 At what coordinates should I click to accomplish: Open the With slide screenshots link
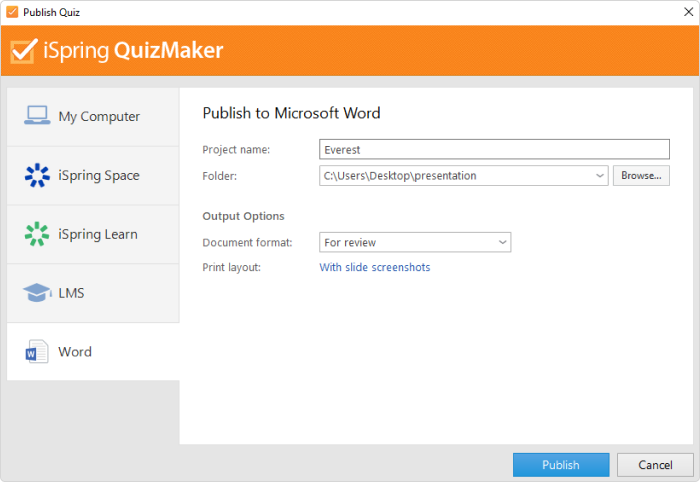click(375, 267)
